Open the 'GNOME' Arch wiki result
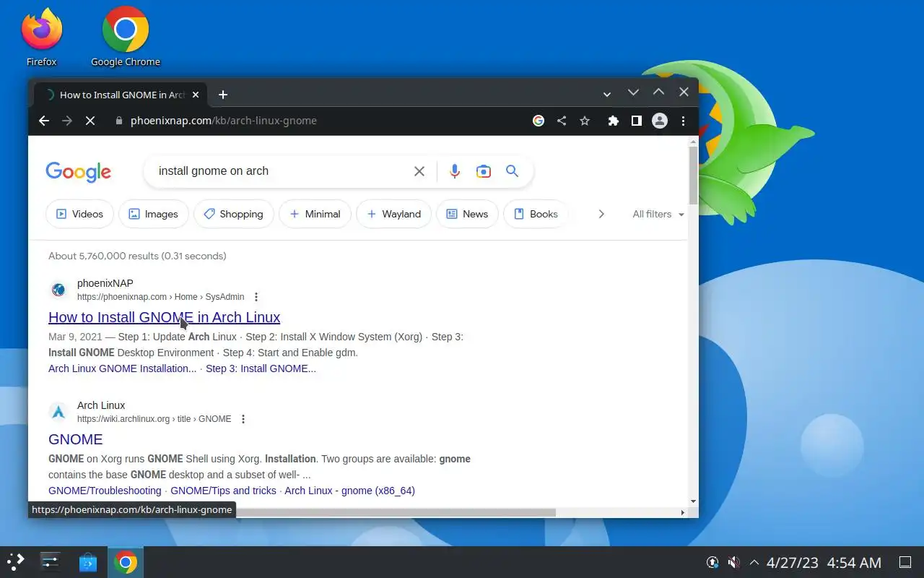Viewport: 924px width, 578px height. click(75, 439)
